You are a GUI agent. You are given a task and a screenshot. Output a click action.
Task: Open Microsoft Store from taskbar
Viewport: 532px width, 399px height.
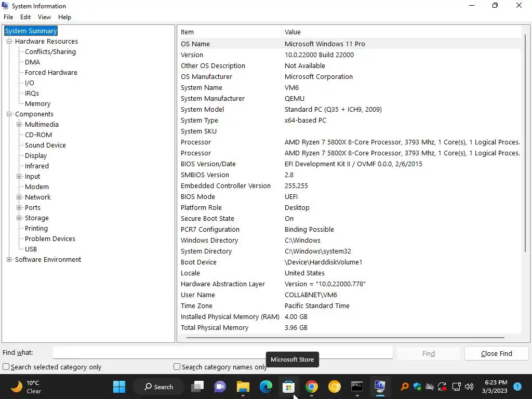click(288, 387)
